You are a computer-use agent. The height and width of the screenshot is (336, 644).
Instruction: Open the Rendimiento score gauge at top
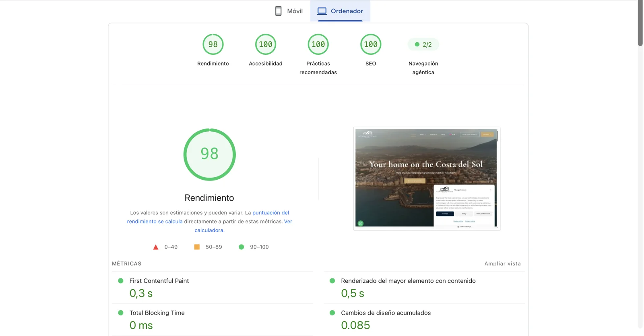pyautogui.click(x=213, y=44)
